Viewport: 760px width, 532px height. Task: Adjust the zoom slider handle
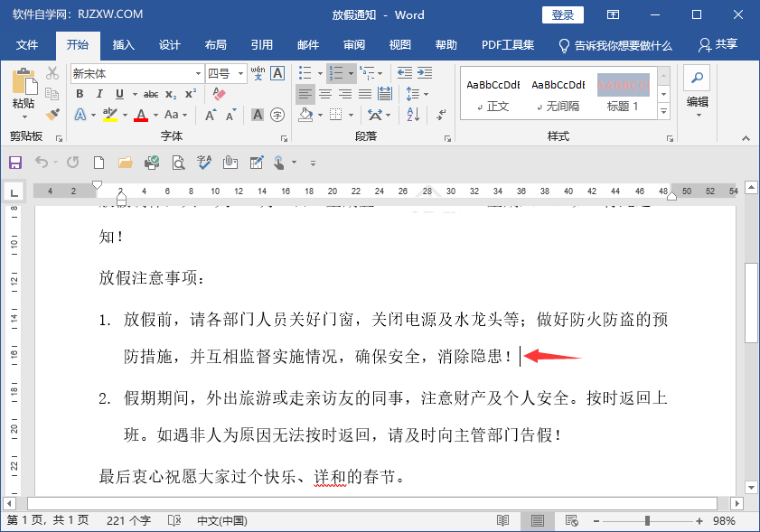tap(647, 521)
